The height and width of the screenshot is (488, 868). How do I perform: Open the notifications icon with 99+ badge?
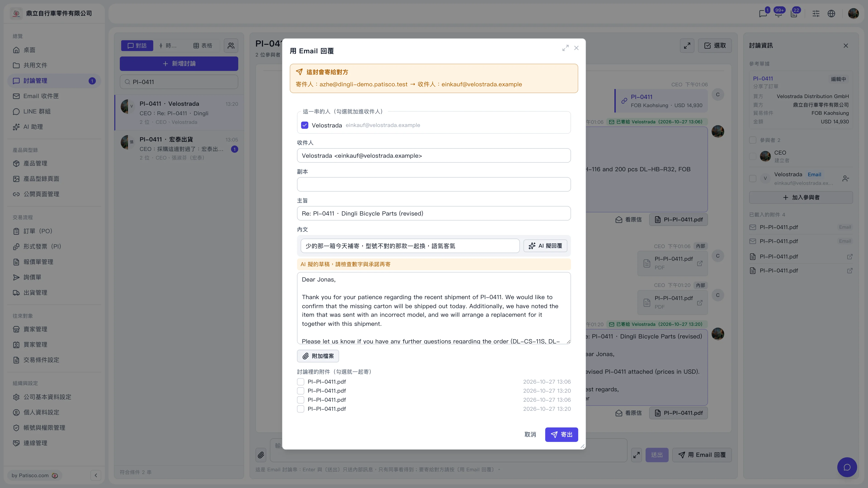778,14
